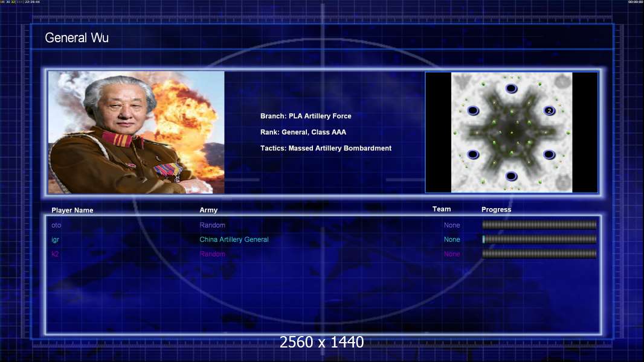Click 'Random' army in oto's row
Screen dimensions: 644x362
click(x=212, y=225)
